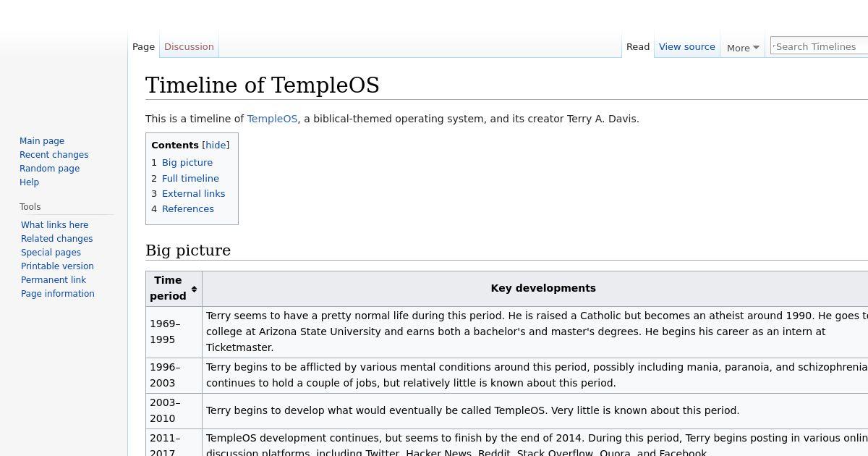868x456 pixels.
Task: Open Related changes tool
Action: tap(57, 239)
